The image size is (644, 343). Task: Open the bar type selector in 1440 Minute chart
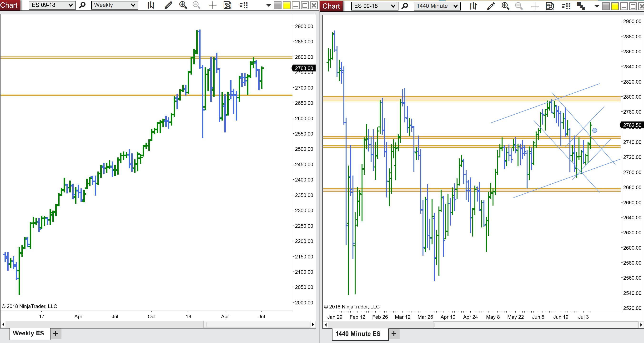(473, 6)
